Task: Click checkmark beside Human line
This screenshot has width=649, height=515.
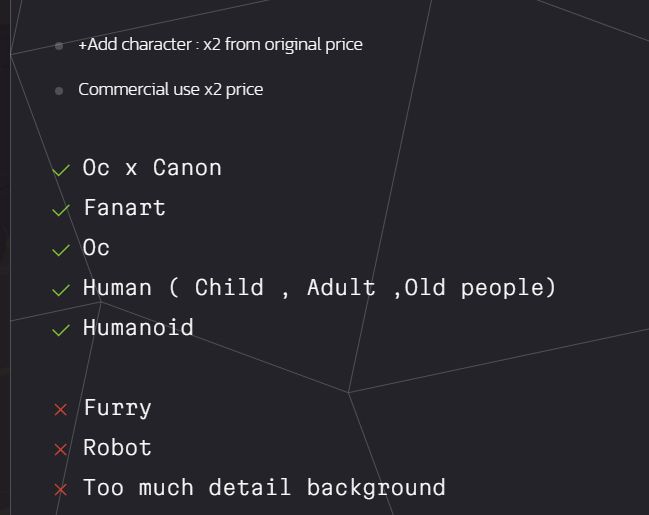Action: [x=61, y=290]
